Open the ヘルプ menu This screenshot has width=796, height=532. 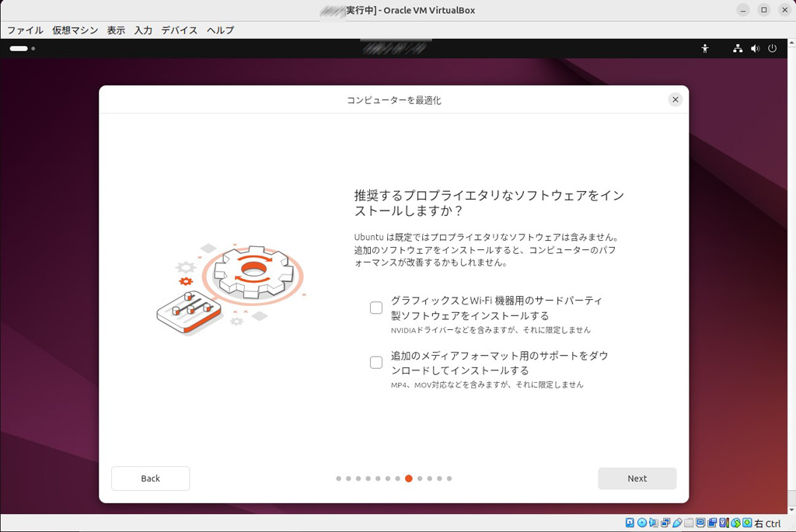coord(220,30)
